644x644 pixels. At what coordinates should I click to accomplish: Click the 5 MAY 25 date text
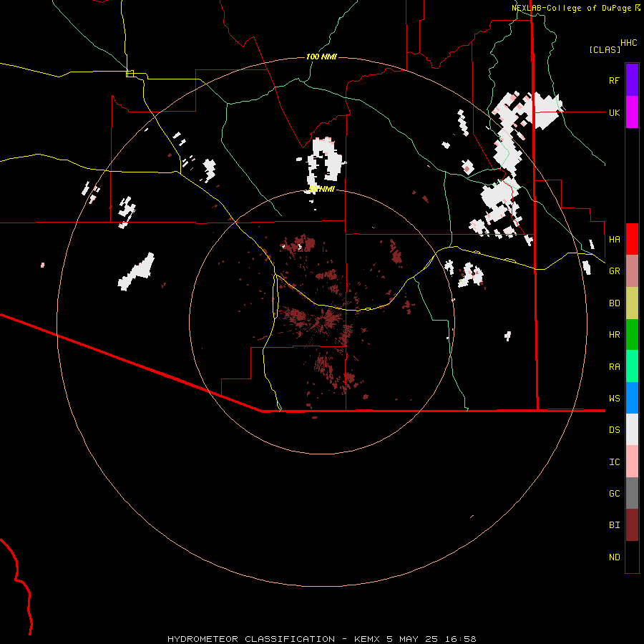pos(412,639)
